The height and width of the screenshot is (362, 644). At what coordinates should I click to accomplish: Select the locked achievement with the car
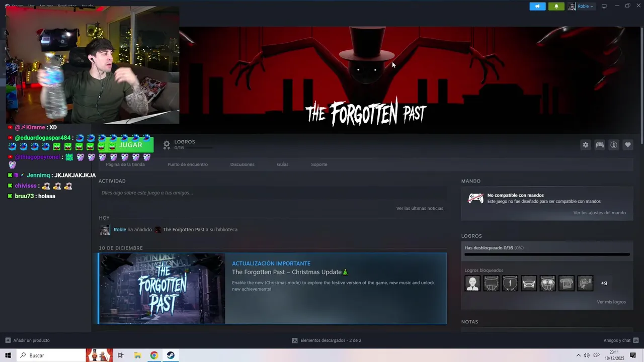[529, 283]
